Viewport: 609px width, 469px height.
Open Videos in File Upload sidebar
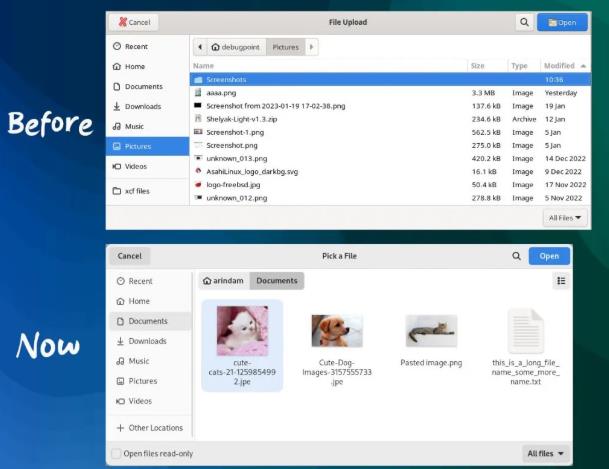[147, 167]
